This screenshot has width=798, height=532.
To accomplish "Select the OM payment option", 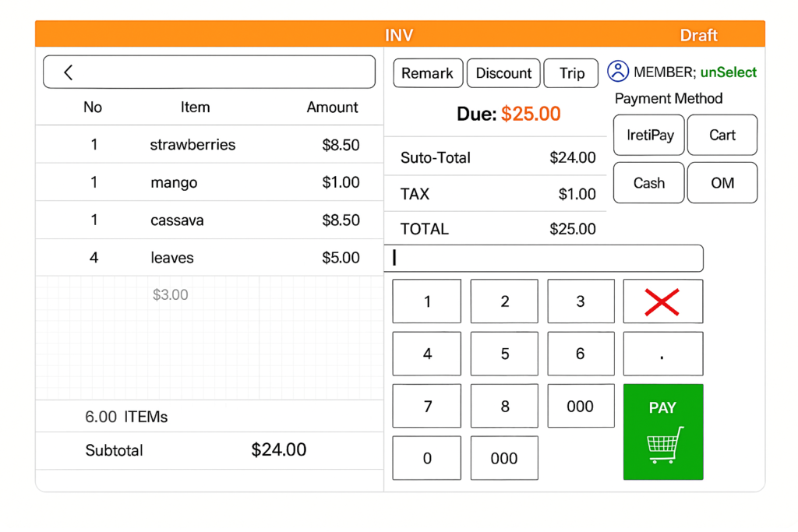I will (722, 183).
